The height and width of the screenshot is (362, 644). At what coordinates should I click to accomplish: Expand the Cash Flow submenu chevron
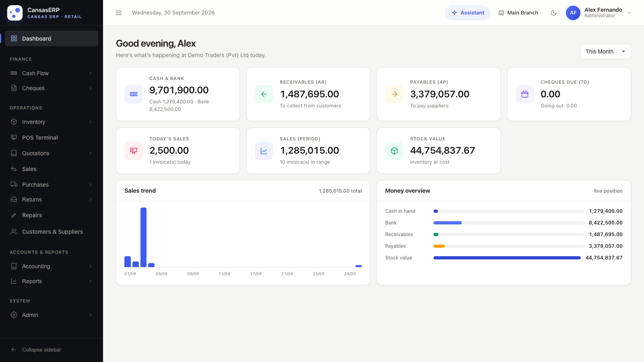91,73
